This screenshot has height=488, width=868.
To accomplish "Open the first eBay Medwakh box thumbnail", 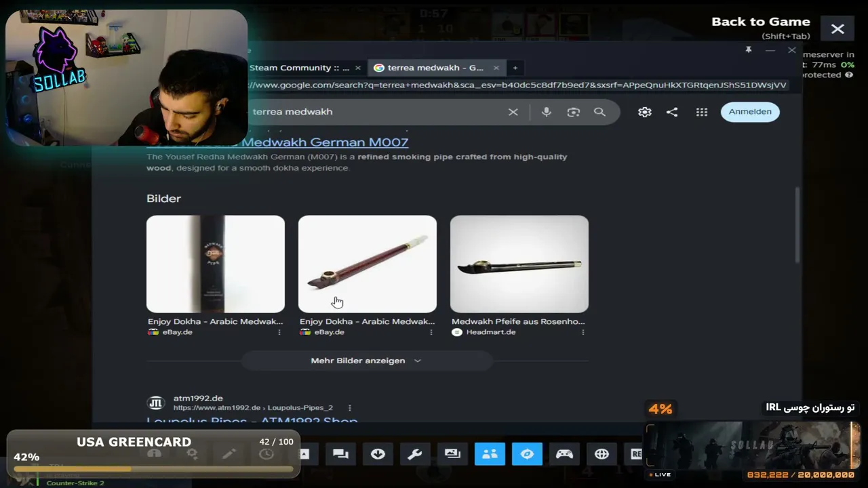I will click(x=216, y=264).
